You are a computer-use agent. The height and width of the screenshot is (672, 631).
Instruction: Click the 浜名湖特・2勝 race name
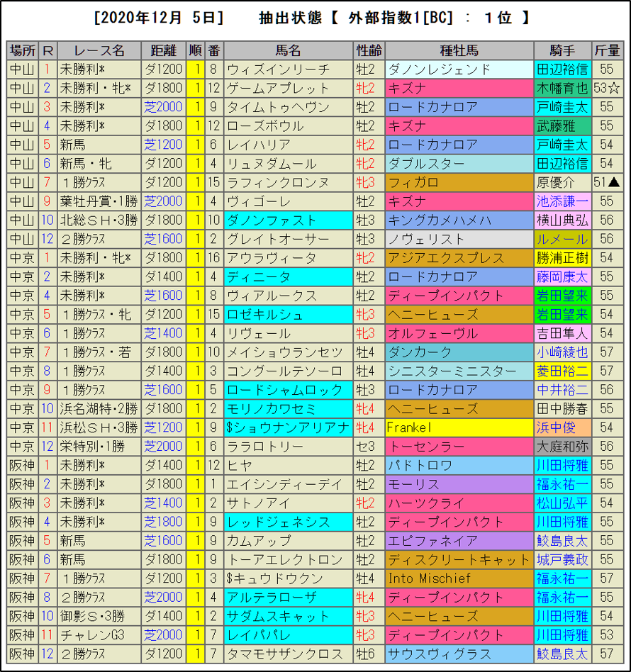point(99,408)
